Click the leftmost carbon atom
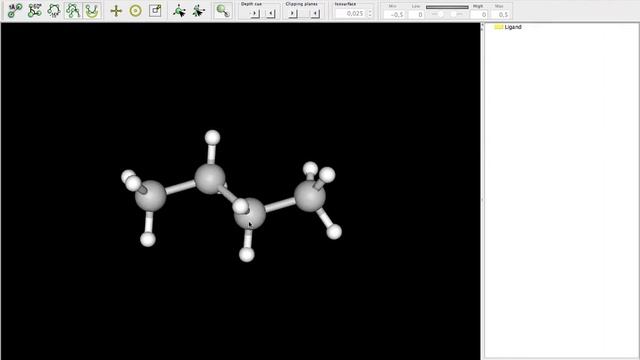Image resolution: width=640 pixels, height=360 pixels. pyautogui.click(x=151, y=196)
